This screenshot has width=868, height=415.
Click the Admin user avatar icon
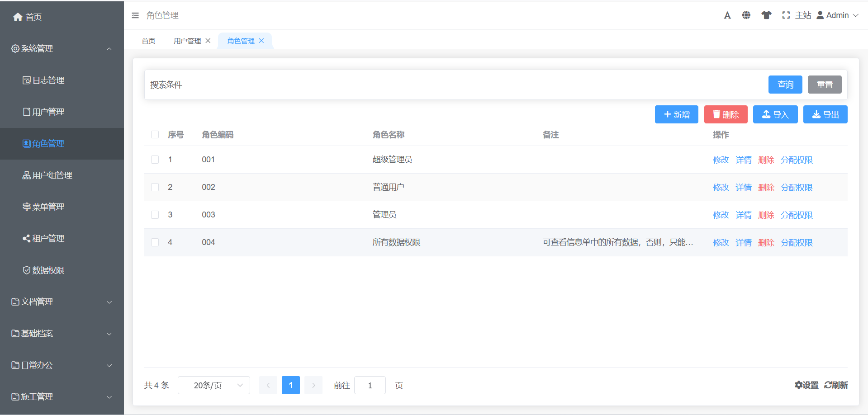pos(820,15)
